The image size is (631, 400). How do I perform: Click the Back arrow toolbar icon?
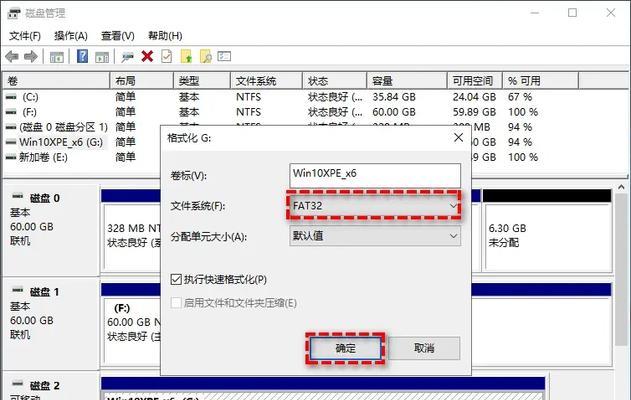[12, 57]
